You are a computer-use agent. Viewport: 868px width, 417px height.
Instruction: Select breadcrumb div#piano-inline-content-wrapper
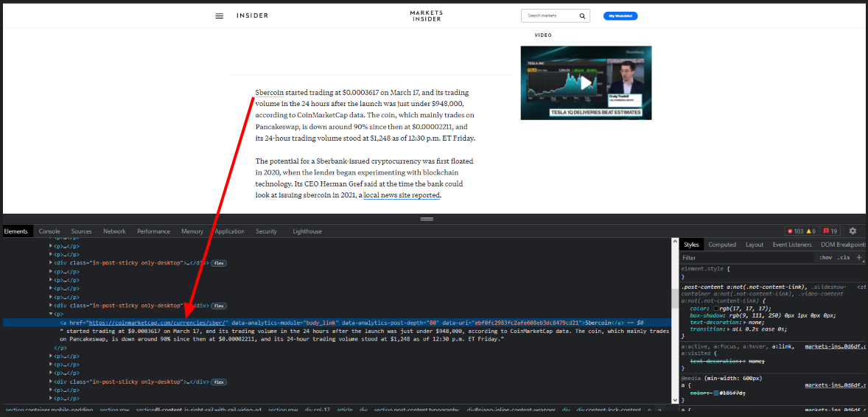[x=512, y=410]
